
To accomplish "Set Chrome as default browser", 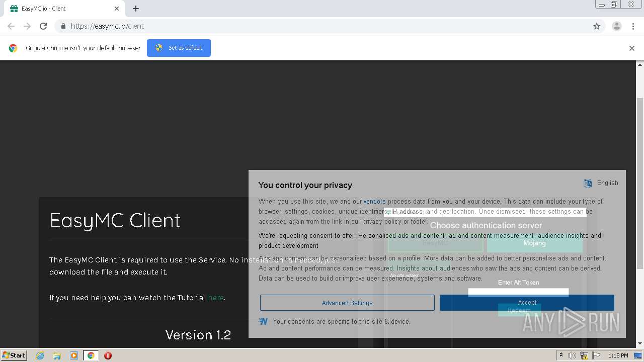I will (x=179, y=48).
